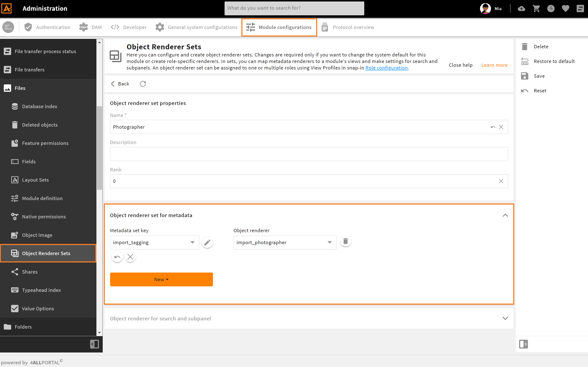
Task: Click the Delete action in the right panel
Action: click(535, 47)
